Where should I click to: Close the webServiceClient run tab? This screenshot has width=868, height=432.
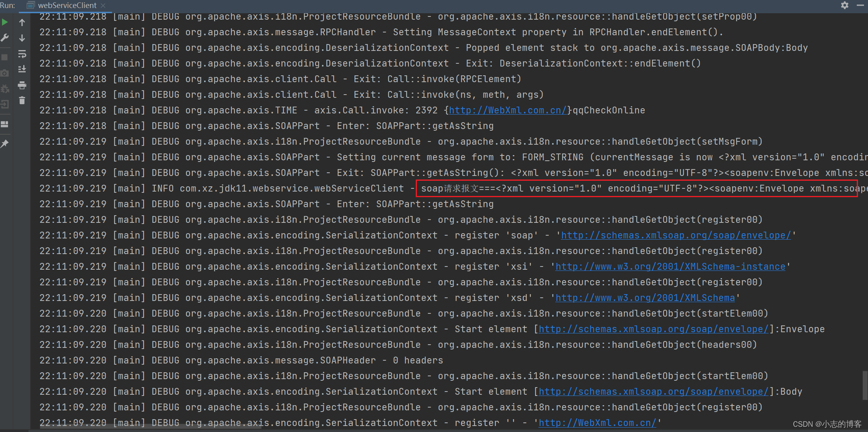[103, 5]
